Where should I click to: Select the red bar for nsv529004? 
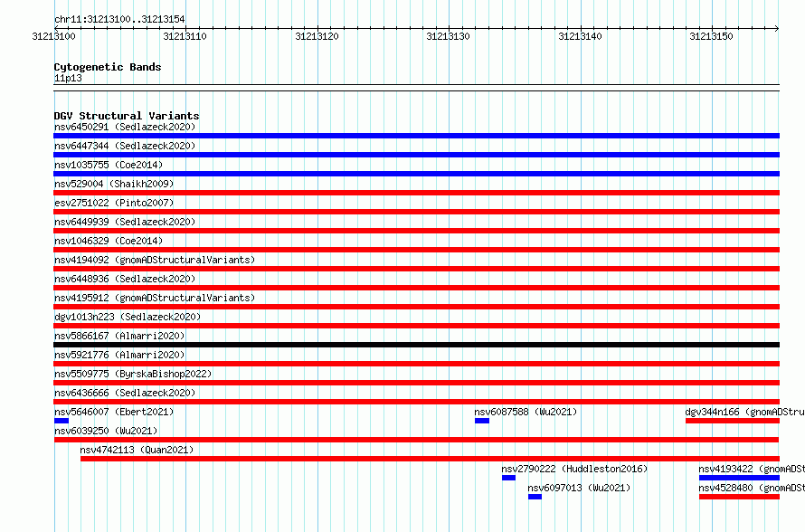pos(416,193)
